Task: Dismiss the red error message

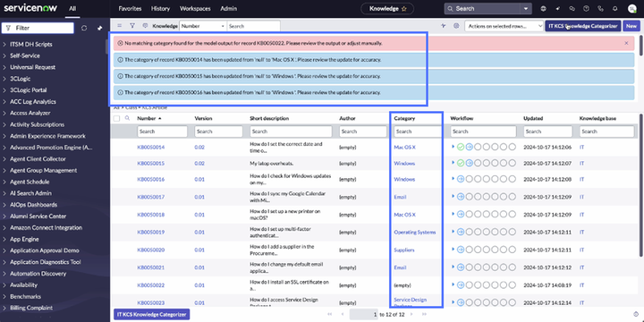Action: (x=626, y=43)
